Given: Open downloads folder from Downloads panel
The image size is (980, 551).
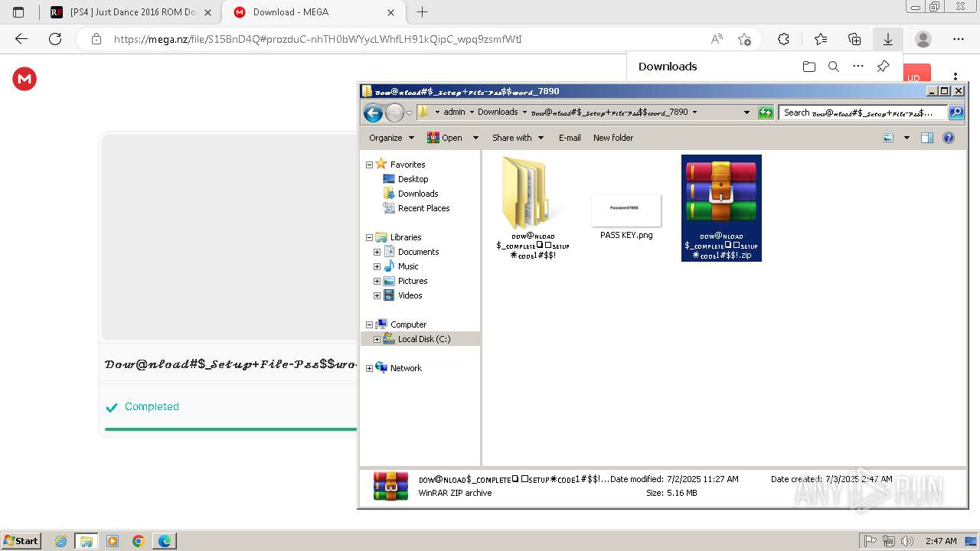Looking at the screenshot, I should [x=809, y=67].
